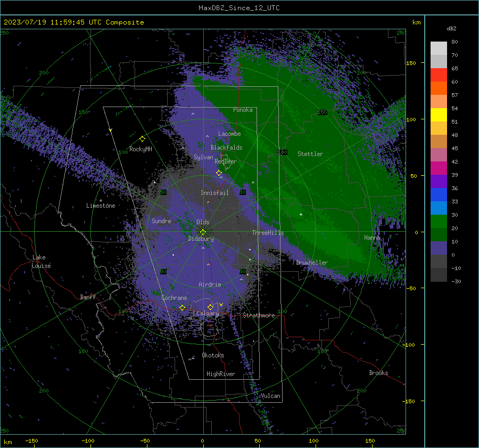479x448 pixels.
Task: Select the red 60 dBZ legend swatch
Action: (x=439, y=75)
